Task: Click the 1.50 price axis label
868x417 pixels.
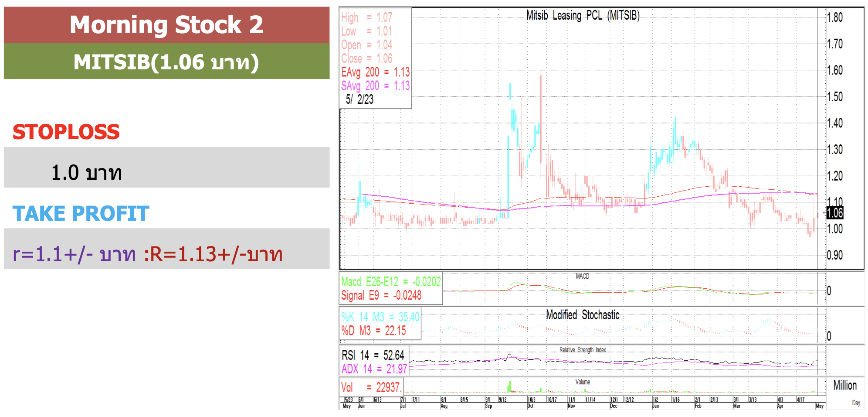Action: tap(835, 96)
